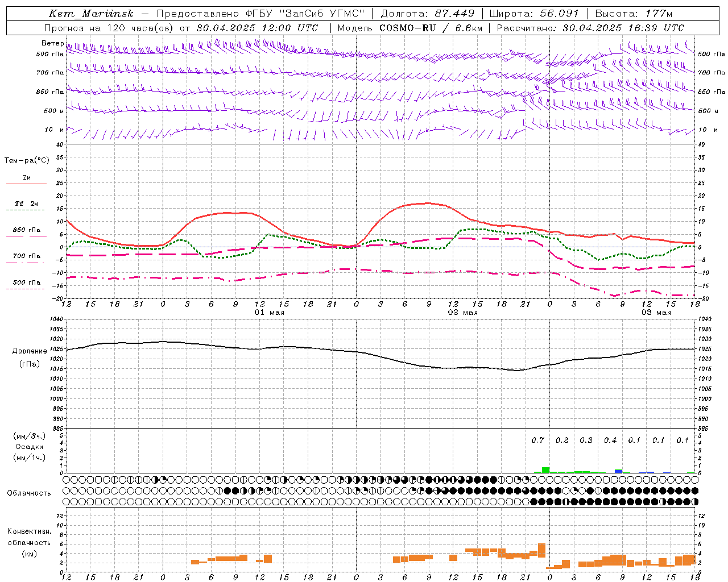728x582 pixels.
Task: Click the tallest orange convective cloud bar
Action: 541,550
